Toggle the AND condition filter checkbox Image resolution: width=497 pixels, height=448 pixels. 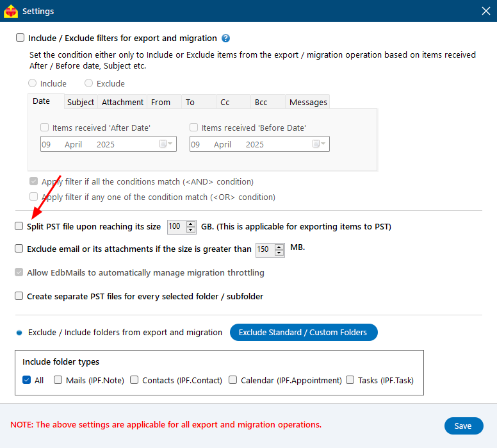click(x=33, y=181)
